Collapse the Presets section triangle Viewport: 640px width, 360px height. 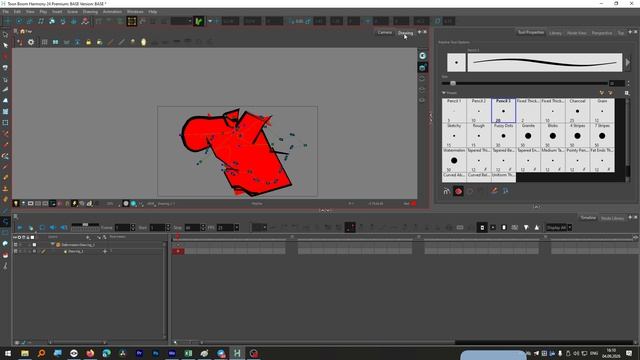[x=444, y=93]
